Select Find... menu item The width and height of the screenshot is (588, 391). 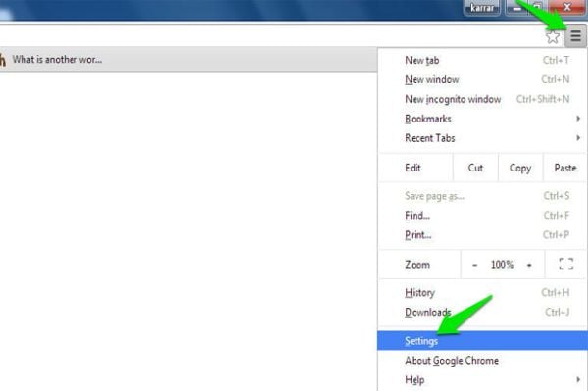[482, 216]
